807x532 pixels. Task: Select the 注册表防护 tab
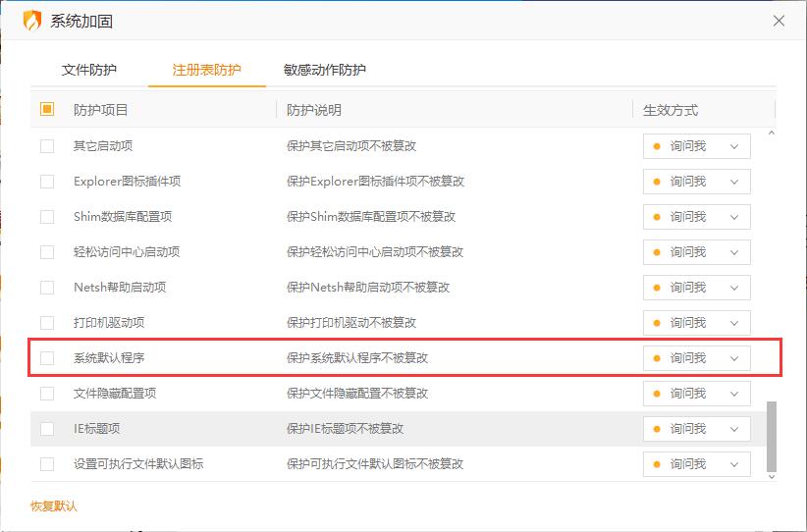pyautogui.click(x=206, y=70)
